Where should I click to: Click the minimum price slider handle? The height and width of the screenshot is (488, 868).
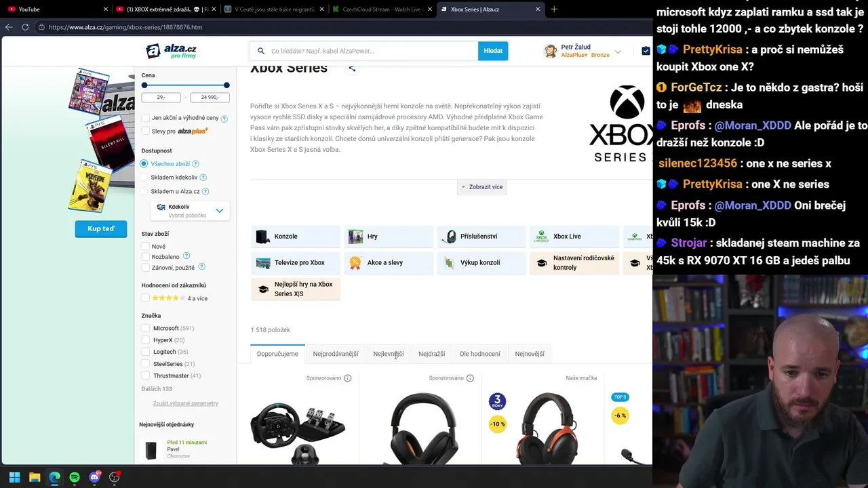[144, 85]
